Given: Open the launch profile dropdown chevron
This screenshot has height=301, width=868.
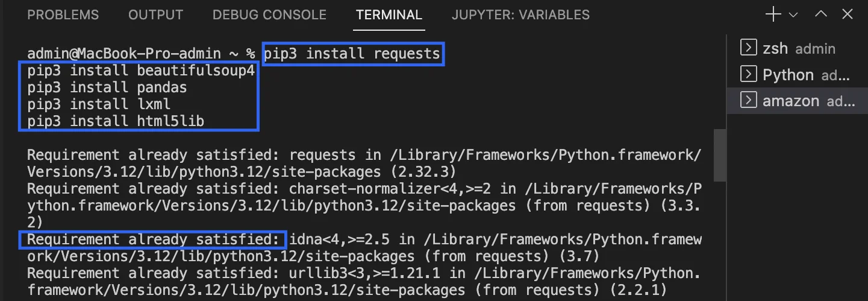Looking at the screenshot, I should [793, 15].
